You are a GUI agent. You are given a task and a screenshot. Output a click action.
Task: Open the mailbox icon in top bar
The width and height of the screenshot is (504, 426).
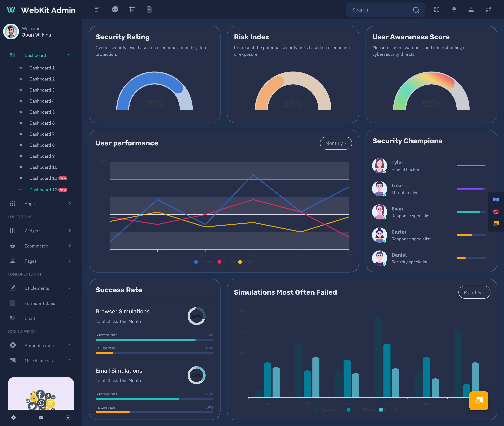tap(132, 9)
